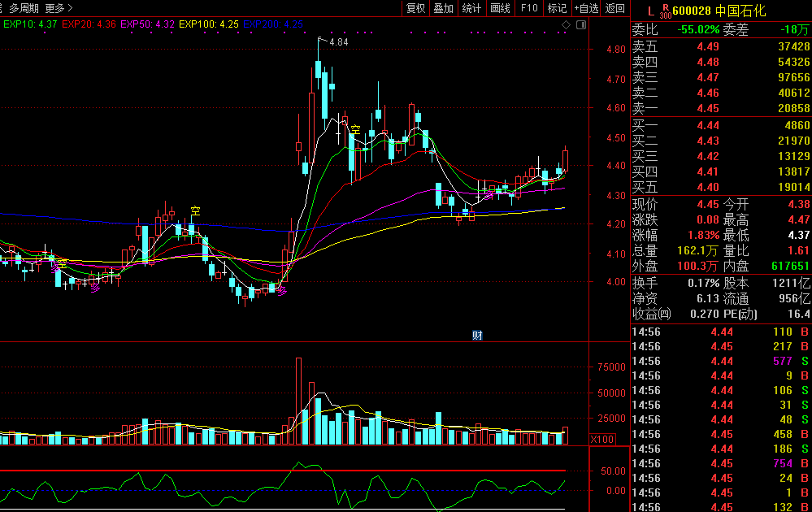
Task: Click the 标记 mark button
Action: coord(557,8)
